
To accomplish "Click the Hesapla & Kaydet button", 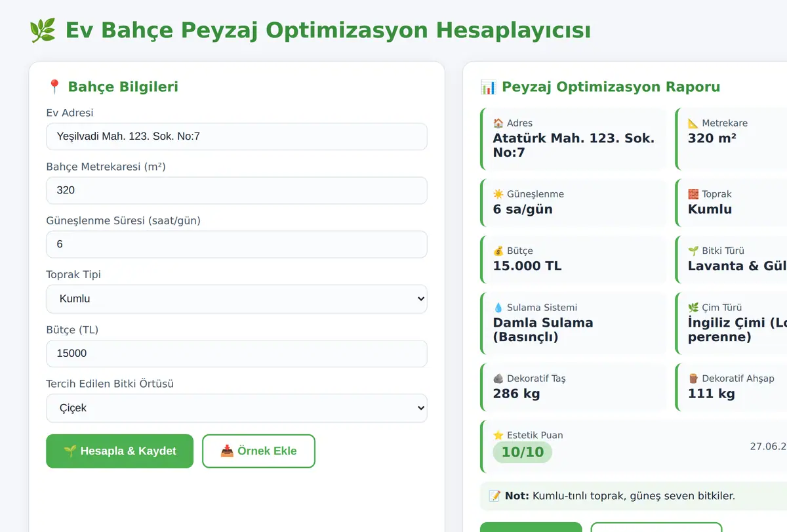I will 120,451.
